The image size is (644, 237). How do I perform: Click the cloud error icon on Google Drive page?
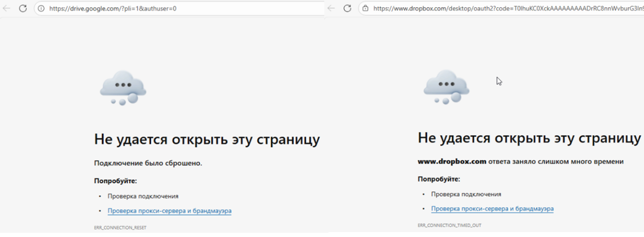point(123,88)
